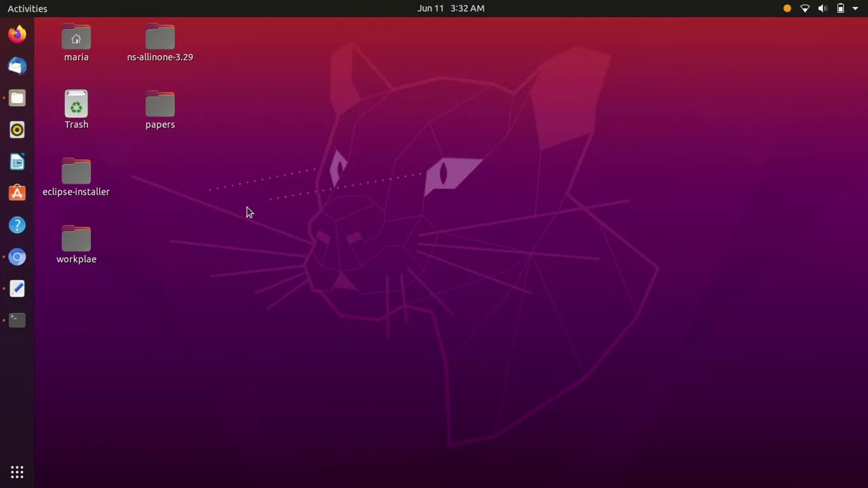The width and height of the screenshot is (868, 488).
Task: Launch Thunderbird mail from the dock
Action: (x=17, y=66)
